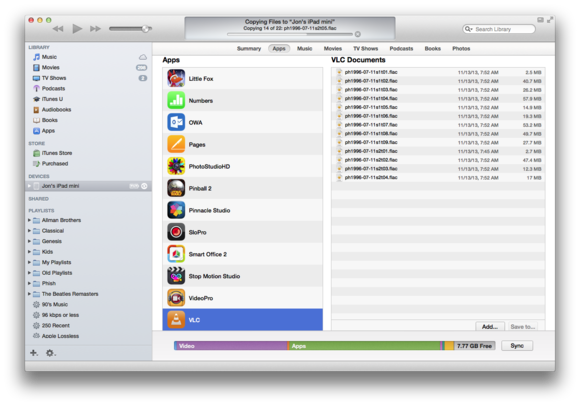This screenshot has height=406, width=580.
Task: Open TV Shows in the Library sidebar
Action: tap(54, 78)
